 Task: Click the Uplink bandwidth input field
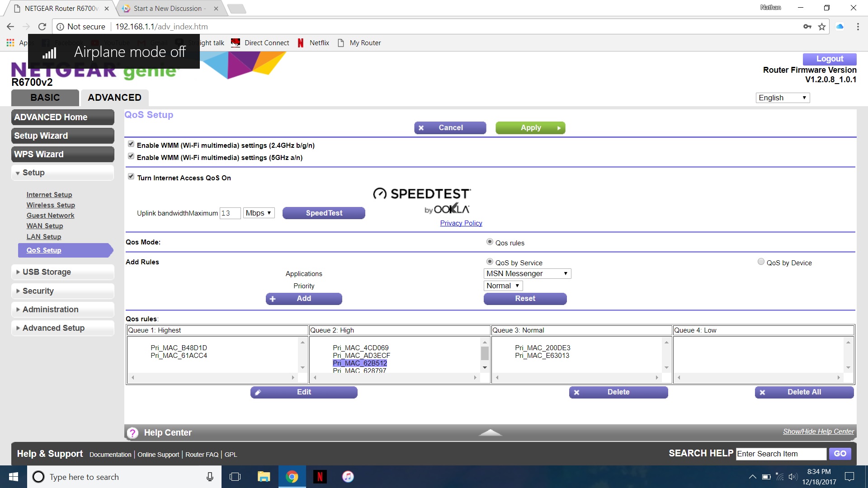click(x=230, y=213)
